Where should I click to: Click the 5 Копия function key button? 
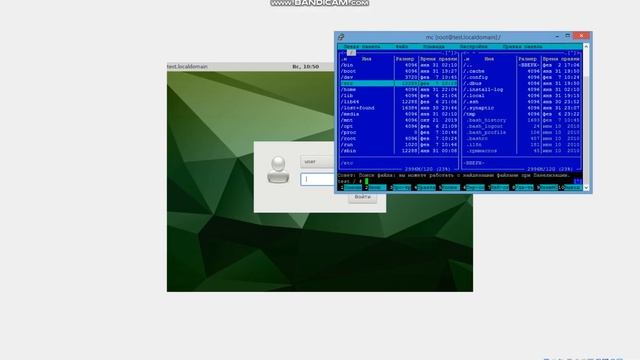coord(449,187)
